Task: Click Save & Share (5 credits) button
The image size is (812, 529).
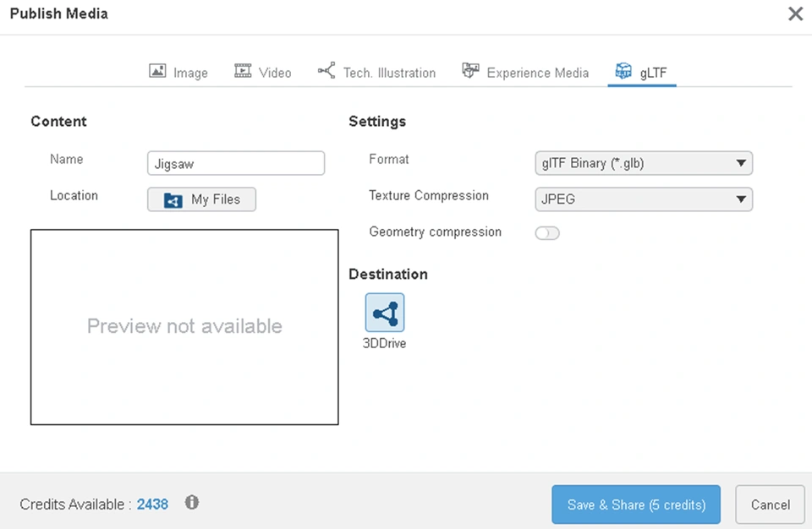Action: (x=636, y=504)
